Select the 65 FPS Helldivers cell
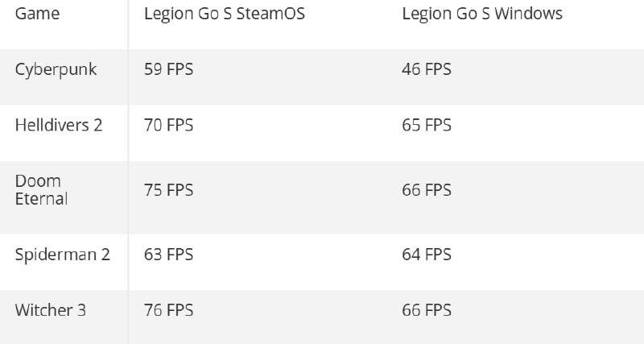This screenshot has width=644, height=344. [x=427, y=125]
